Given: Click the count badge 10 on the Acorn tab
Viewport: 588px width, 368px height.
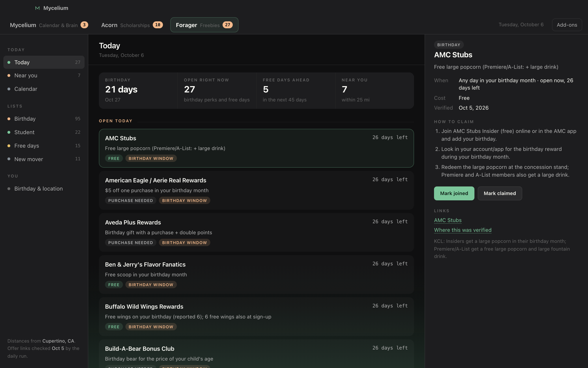Looking at the screenshot, I should (158, 25).
